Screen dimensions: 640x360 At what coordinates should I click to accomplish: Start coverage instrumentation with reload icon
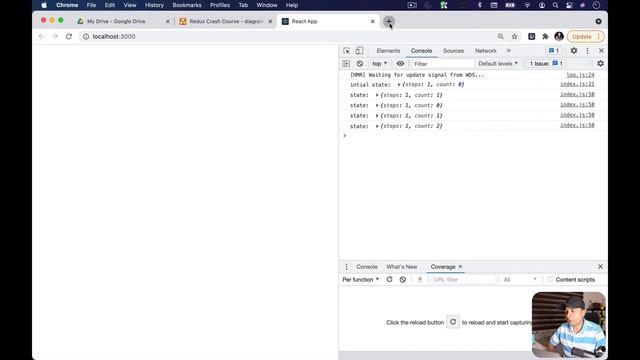389,279
